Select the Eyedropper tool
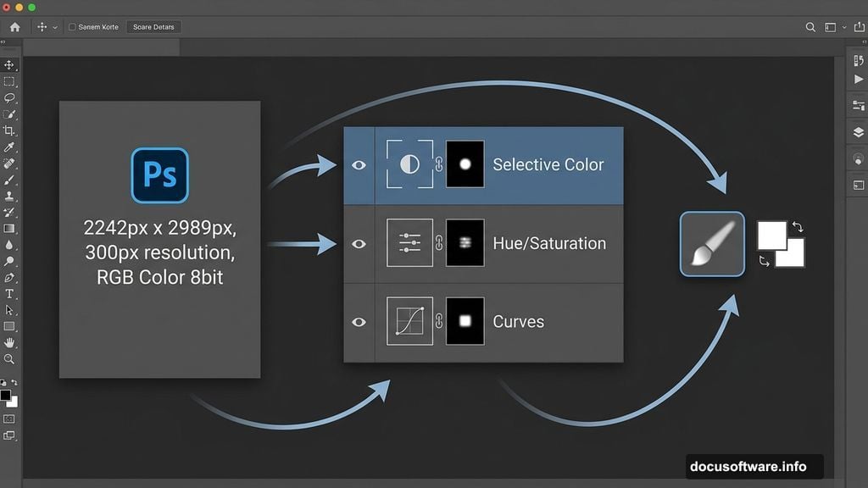This screenshot has width=868, height=488. (9, 147)
